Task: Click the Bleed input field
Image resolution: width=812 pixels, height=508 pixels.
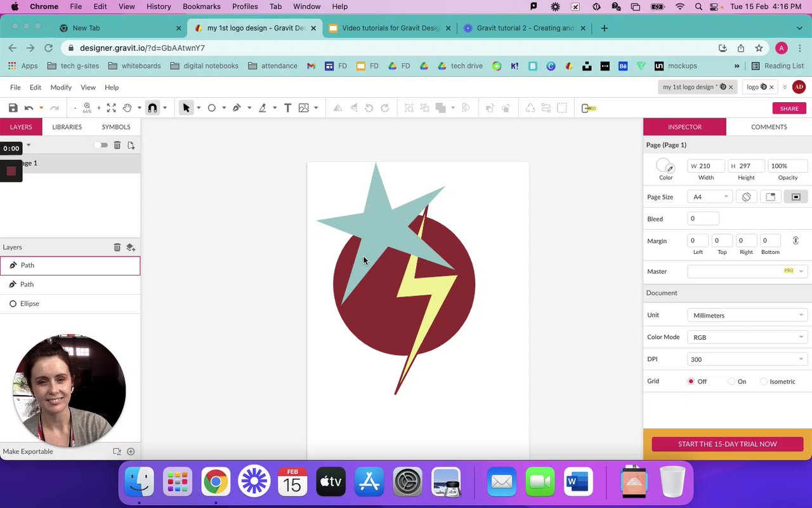Action: point(704,218)
